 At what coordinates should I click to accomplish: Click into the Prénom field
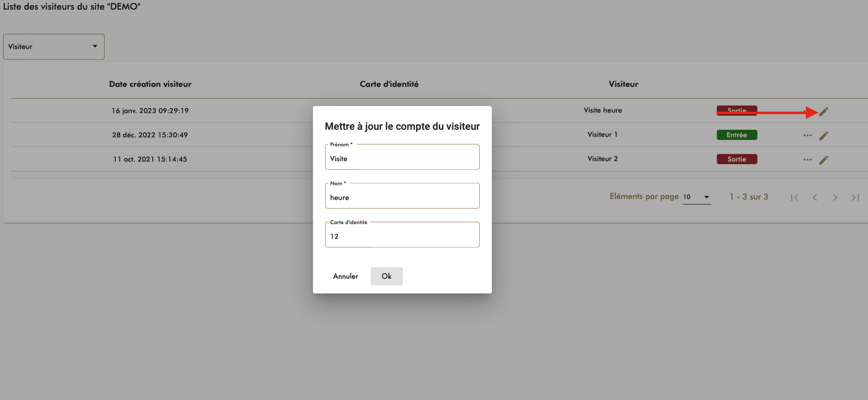(402, 159)
